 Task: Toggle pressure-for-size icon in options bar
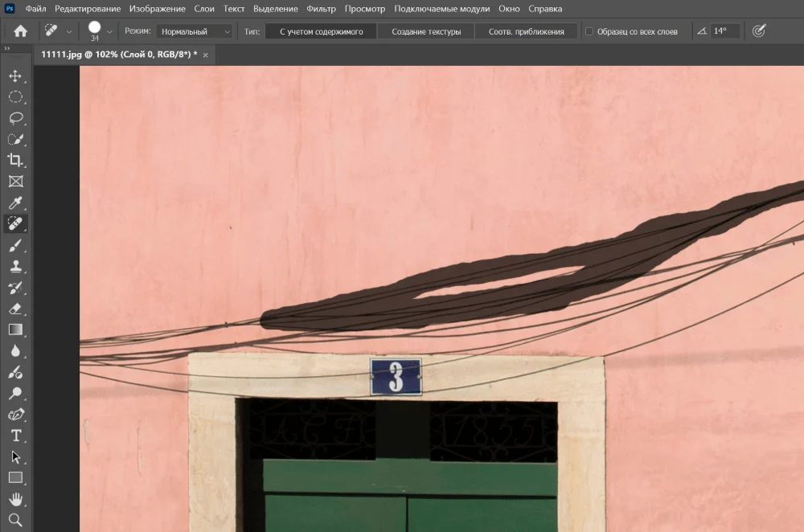tap(758, 31)
